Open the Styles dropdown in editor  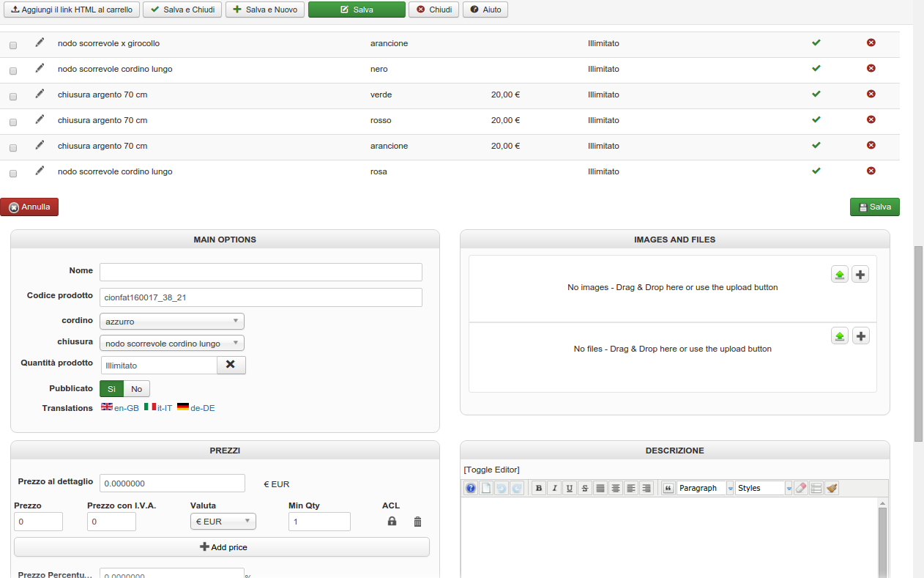coord(764,488)
